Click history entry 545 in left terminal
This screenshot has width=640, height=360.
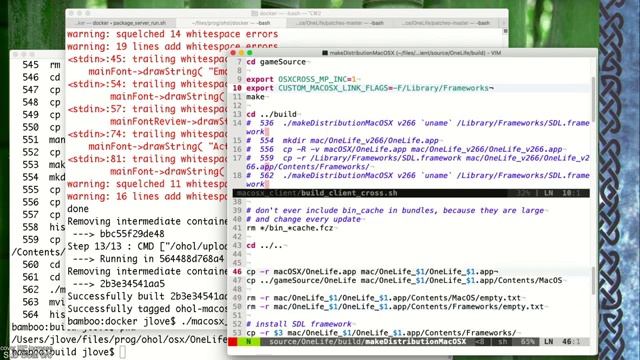point(41,65)
